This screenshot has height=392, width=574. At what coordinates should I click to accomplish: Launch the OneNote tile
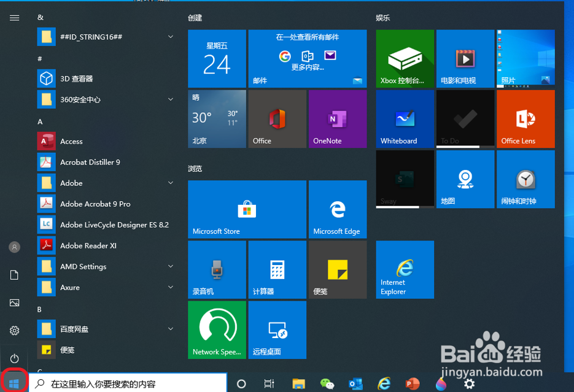tap(338, 119)
